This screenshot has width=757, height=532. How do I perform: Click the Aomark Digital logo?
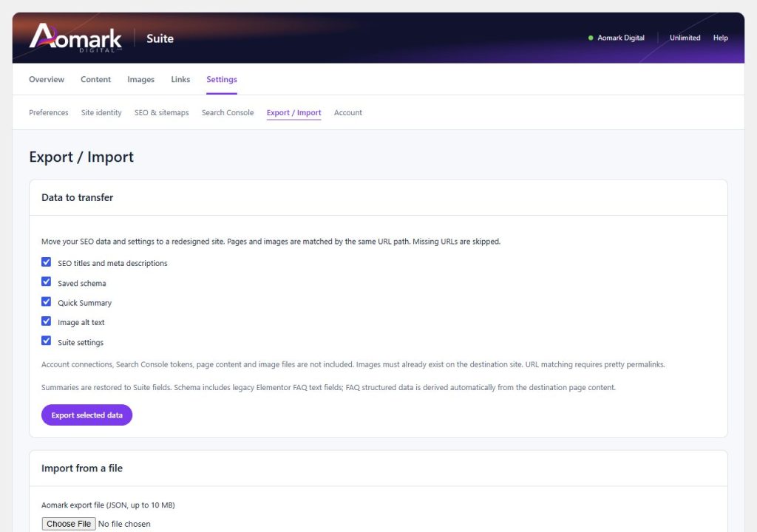click(76, 38)
